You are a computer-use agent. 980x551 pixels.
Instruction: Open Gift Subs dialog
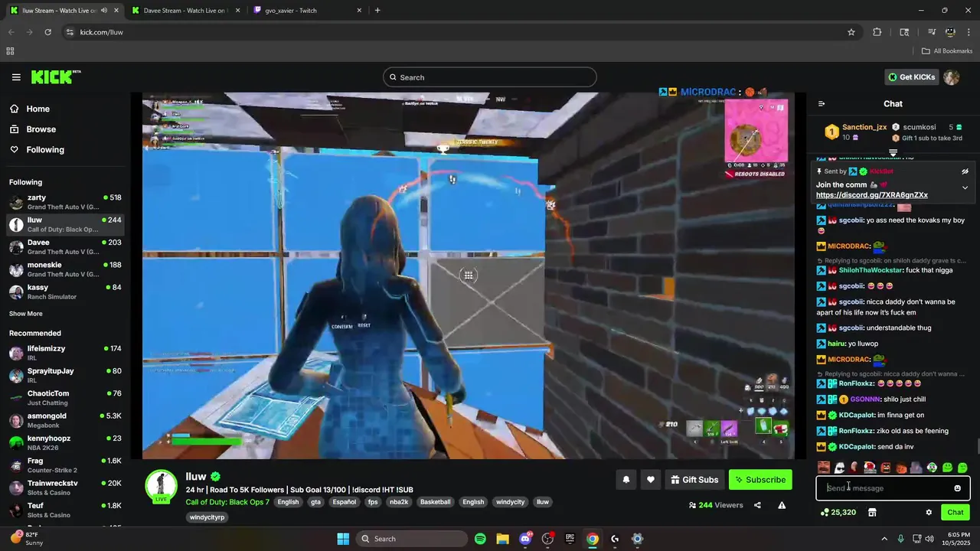point(694,480)
